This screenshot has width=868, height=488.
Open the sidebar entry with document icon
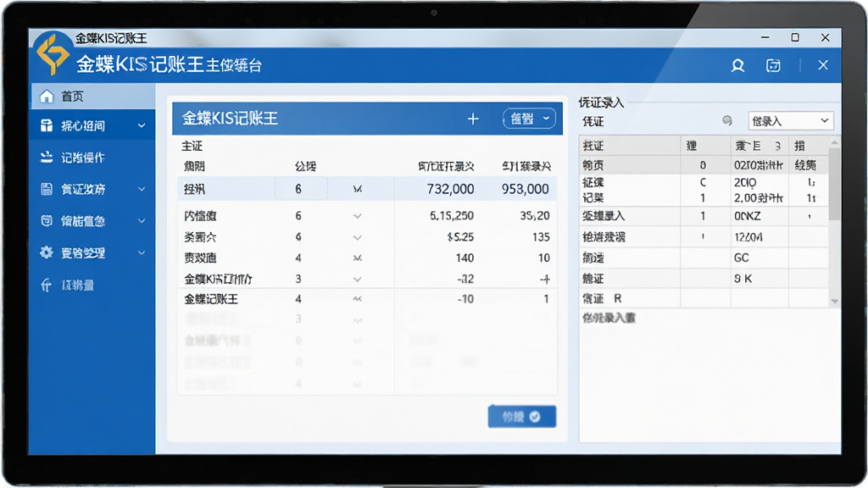coord(47,189)
